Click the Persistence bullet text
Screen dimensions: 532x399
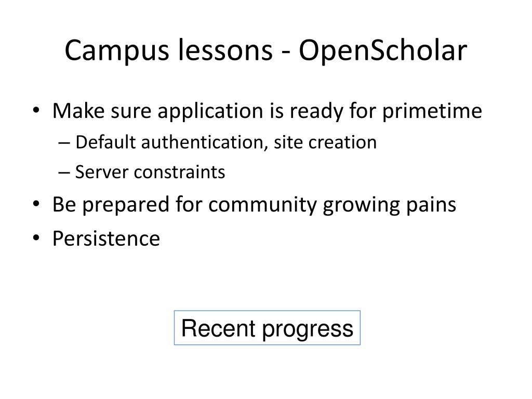pyautogui.click(x=106, y=238)
